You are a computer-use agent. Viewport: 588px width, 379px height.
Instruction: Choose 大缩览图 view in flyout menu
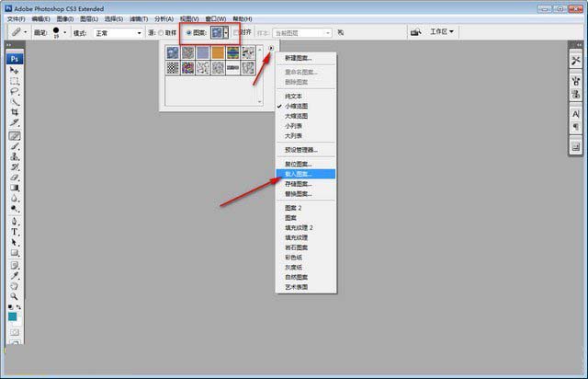point(306,116)
